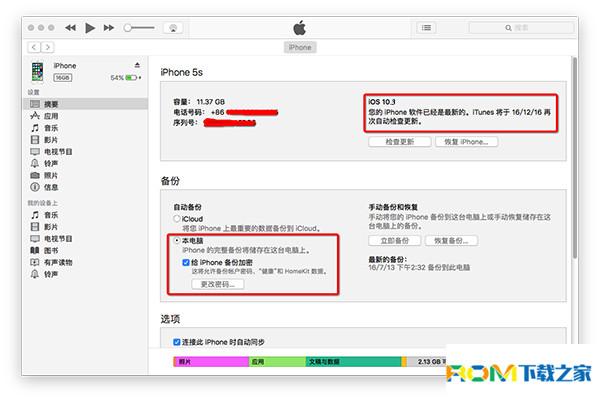Go back with the left chevron button

[34, 47]
